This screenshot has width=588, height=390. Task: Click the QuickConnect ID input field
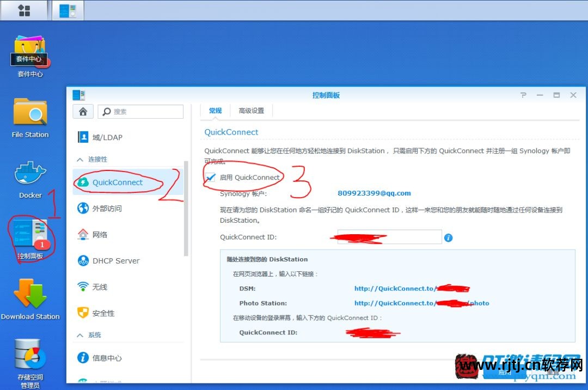390,237
